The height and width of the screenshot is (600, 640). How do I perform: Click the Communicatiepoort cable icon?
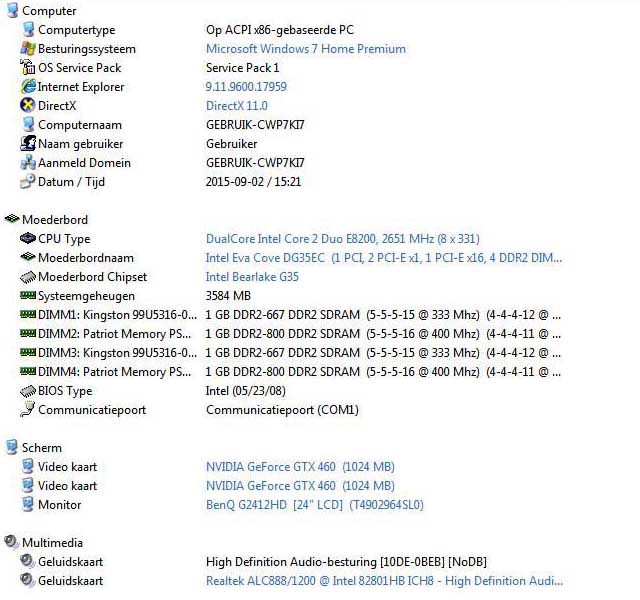tap(28, 409)
